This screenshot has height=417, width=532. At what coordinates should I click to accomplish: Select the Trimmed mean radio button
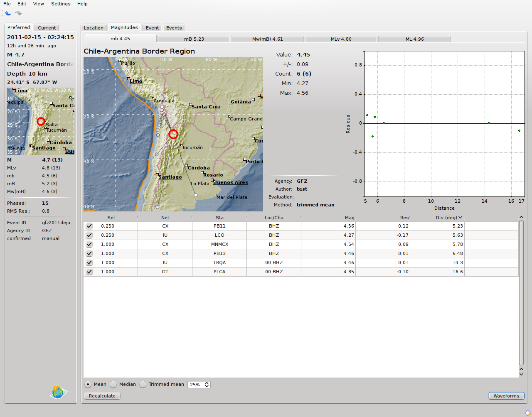click(143, 385)
